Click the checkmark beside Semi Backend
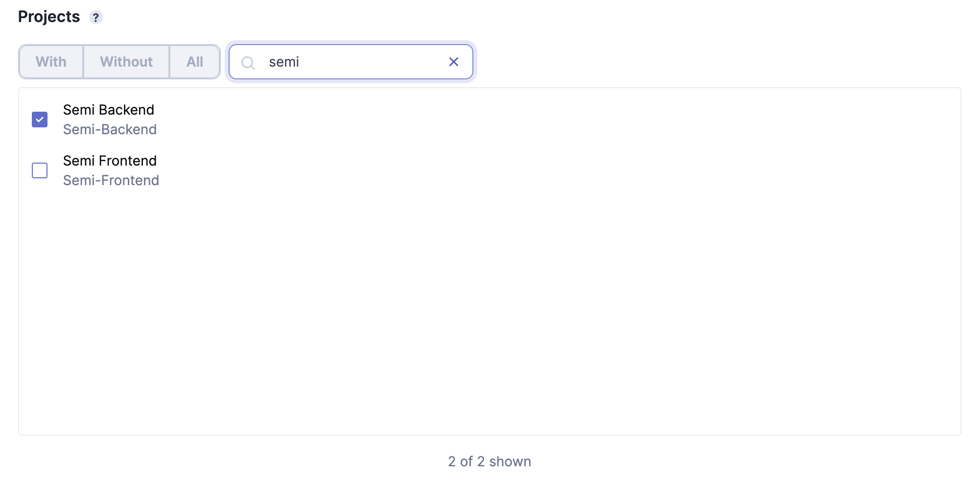980x481 pixels. click(x=40, y=120)
